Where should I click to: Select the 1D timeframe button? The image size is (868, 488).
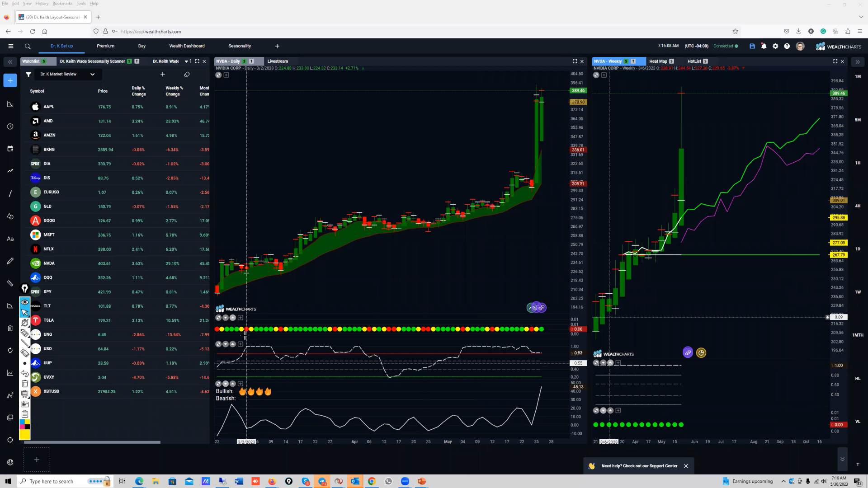click(x=858, y=249)
